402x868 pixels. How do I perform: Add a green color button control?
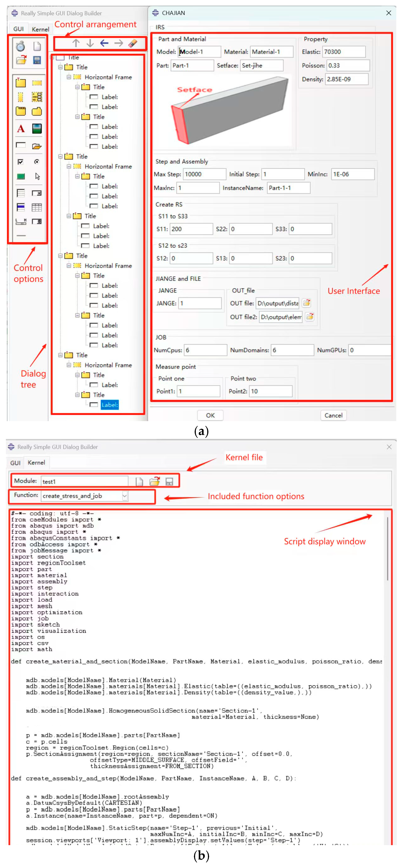pos(21,176)
